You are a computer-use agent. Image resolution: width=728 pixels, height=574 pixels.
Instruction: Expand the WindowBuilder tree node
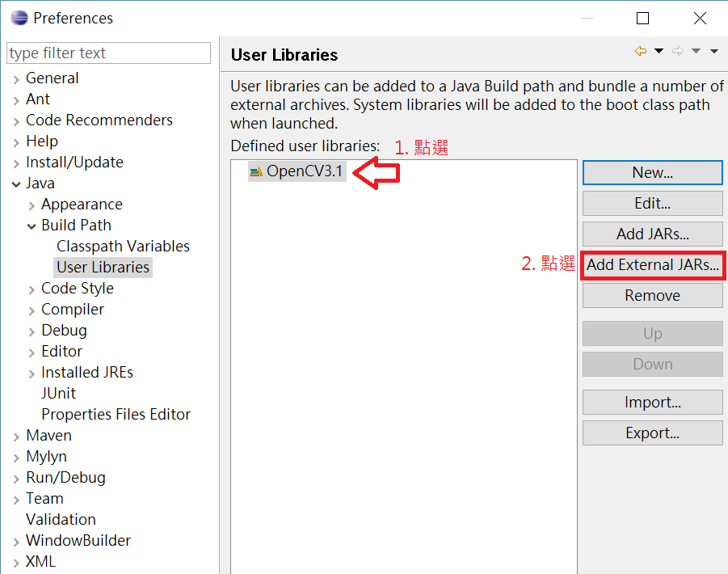[16, 542]
